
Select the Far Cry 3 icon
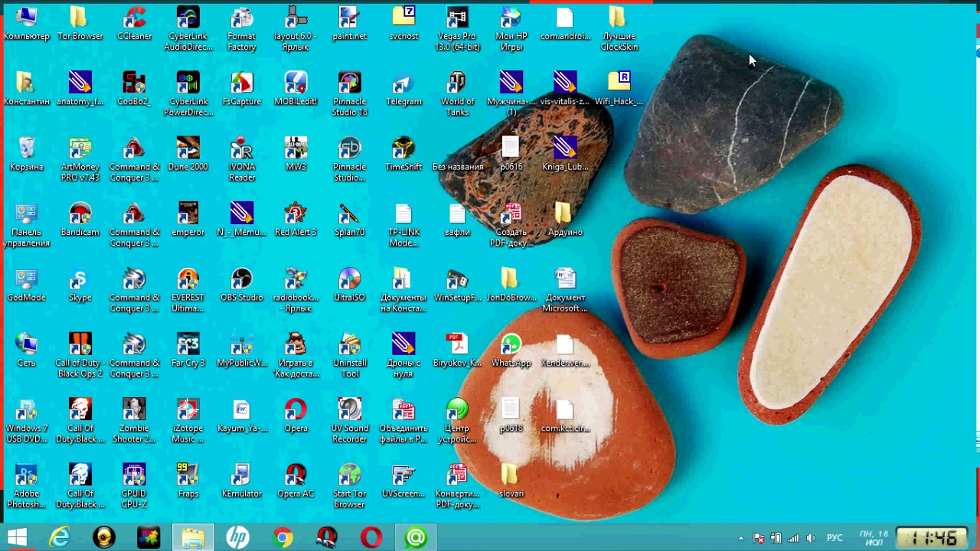click(188, 350)
